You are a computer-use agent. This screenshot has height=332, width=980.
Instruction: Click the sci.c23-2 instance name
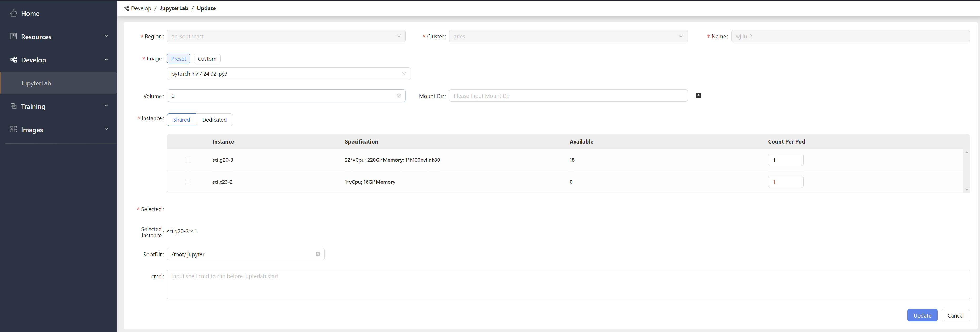[x=222, y=182]
